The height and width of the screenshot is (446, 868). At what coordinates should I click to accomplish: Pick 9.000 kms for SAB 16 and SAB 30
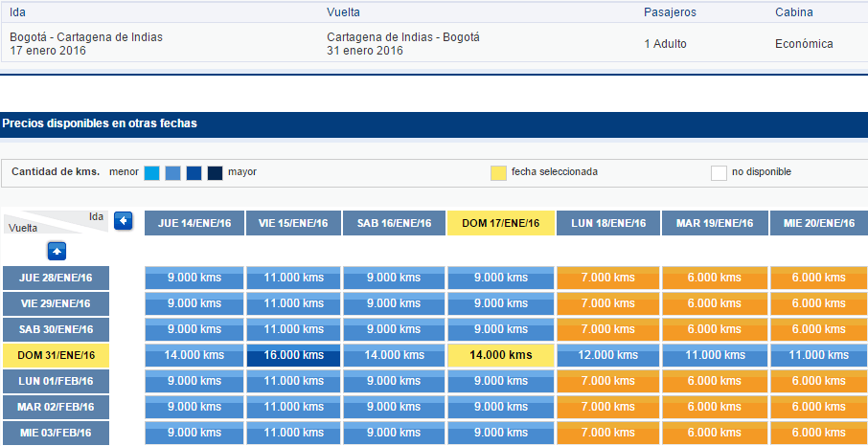click(394, 329)
